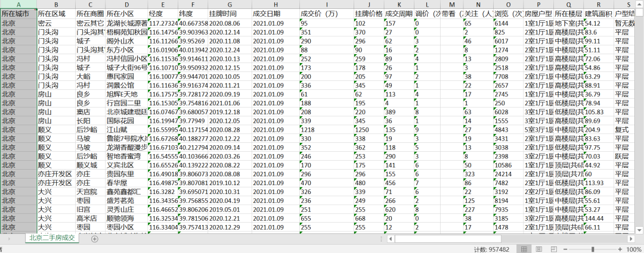Screen dimensions: 644x253
Task: Select column J header
Action: coord(369,5)
